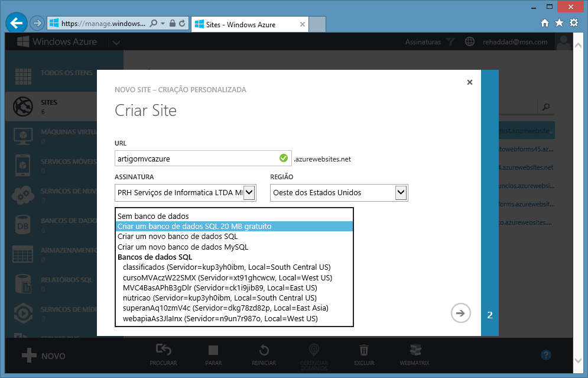Choose SQL 20 MB gratuito option
Screen dimensions: 588x378
(234, 227)
